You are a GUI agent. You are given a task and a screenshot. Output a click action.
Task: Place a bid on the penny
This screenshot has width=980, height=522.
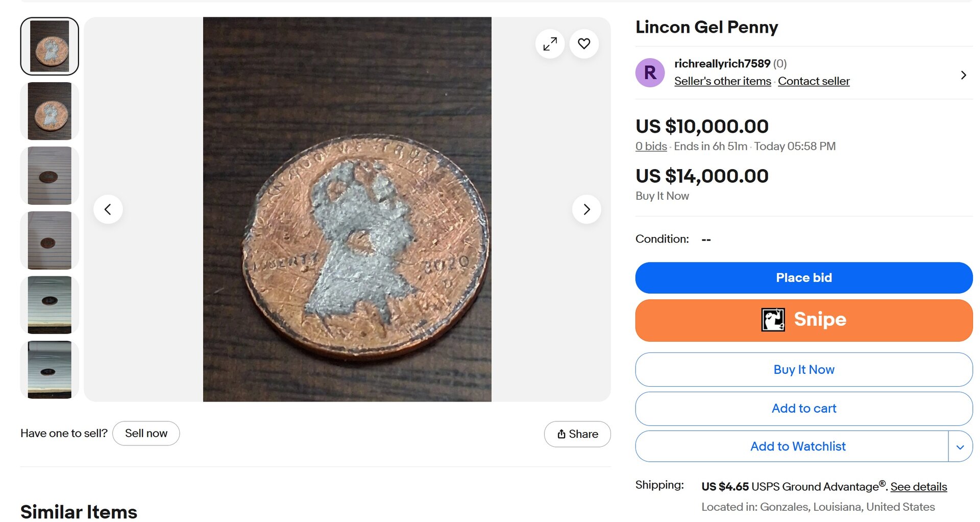pos(803,277)
